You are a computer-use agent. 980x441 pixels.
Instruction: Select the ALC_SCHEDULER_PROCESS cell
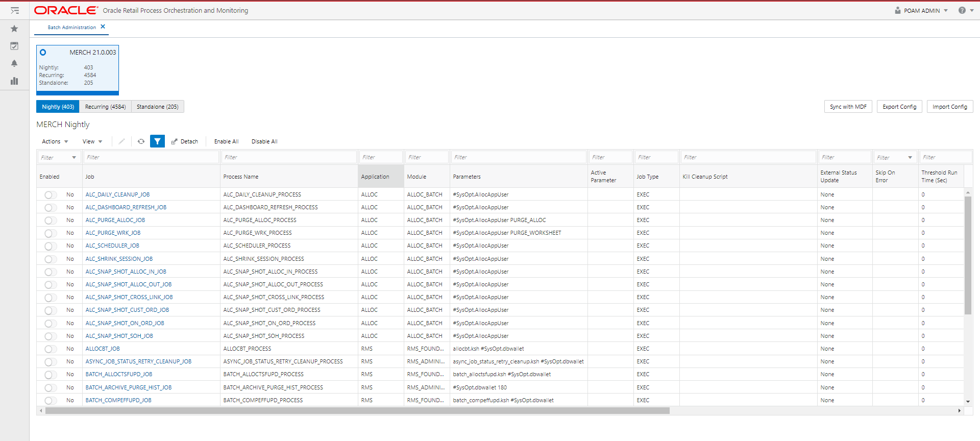click(289, 246)
